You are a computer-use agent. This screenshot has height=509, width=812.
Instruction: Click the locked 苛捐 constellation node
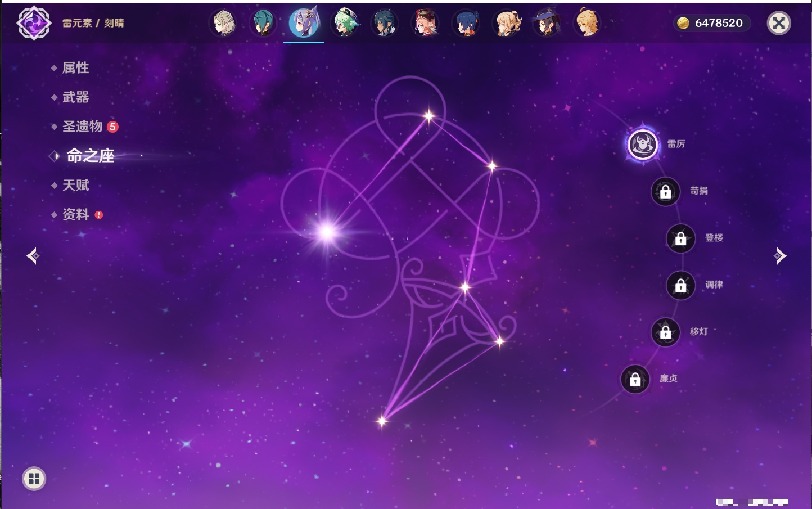(666, 192)
